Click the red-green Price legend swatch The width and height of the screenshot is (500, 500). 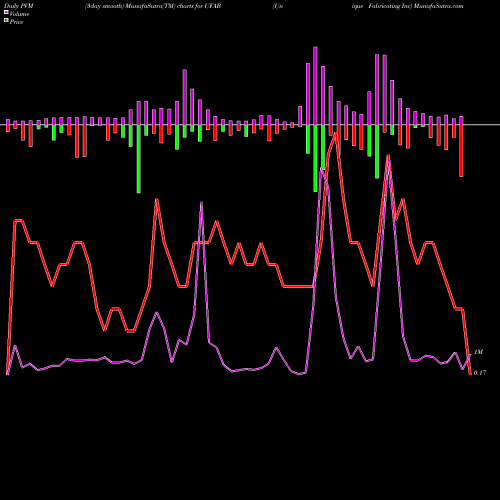tap(6, 20)
